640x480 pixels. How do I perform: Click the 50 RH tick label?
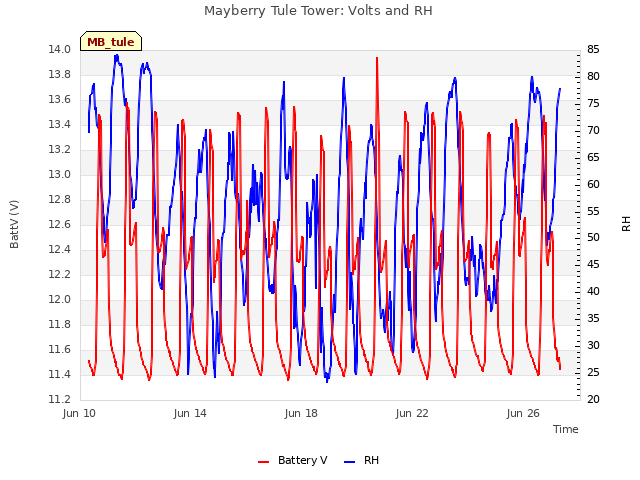[593, 238]
